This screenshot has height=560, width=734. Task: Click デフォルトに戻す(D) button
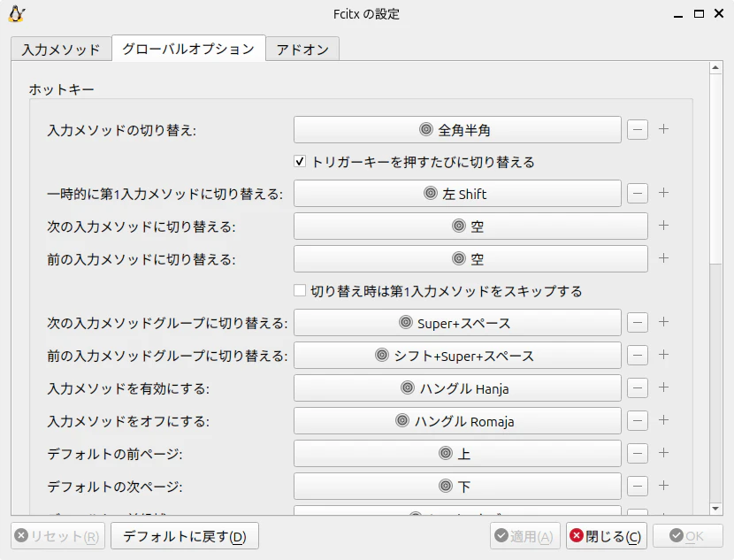185,535
